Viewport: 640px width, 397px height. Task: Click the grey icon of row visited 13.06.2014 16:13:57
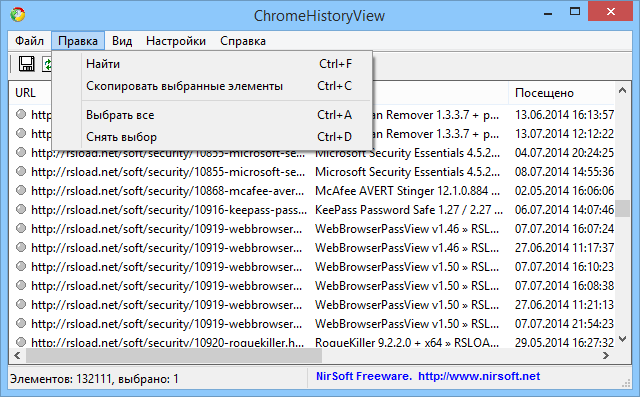(x=21, y=114)
